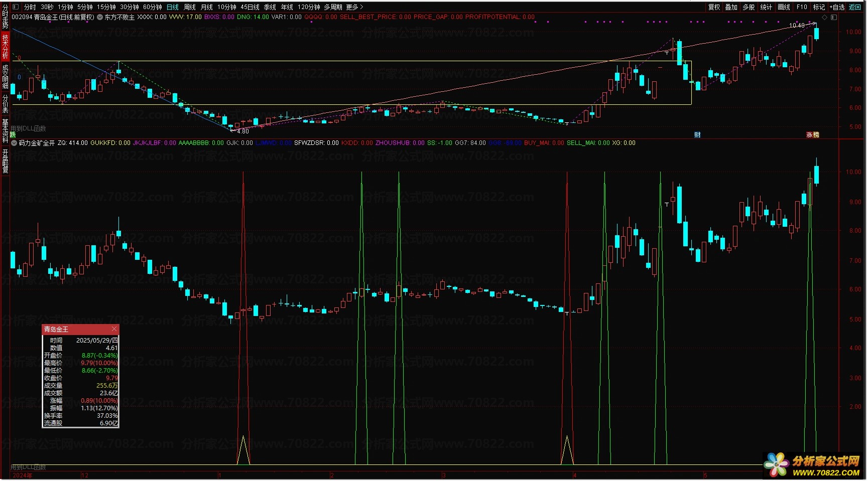Open the 基本资料 sidebar tab
This screenshot has width=868, height=481.
click(5, 130)
